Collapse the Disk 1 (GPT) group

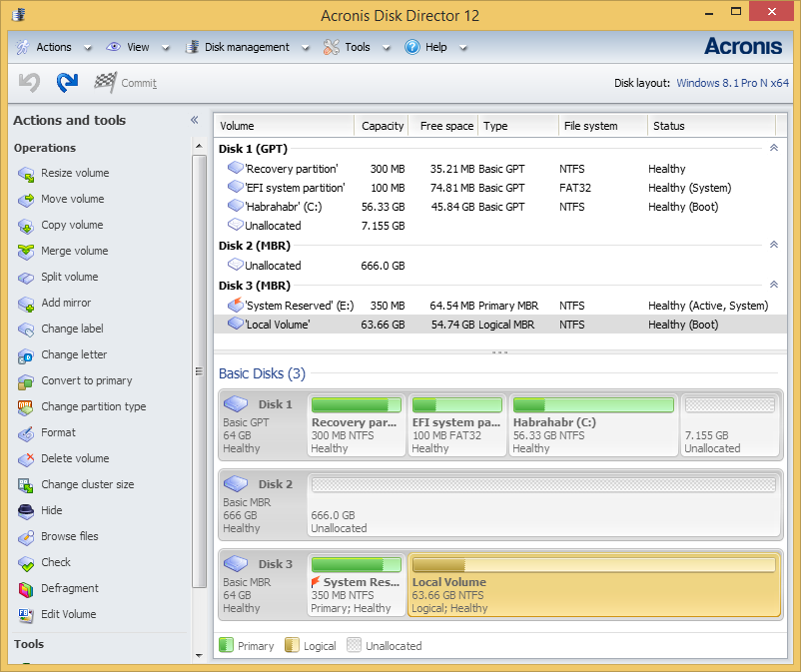774,148
